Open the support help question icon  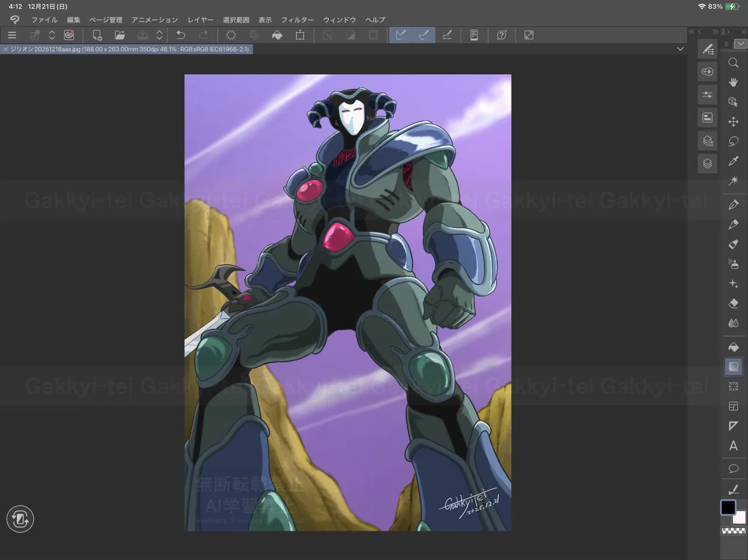tap(501, 35)
